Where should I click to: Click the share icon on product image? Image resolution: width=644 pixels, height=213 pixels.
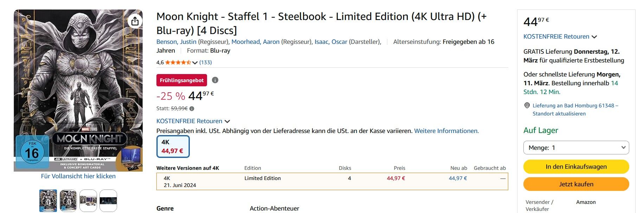tap(135, 21)
